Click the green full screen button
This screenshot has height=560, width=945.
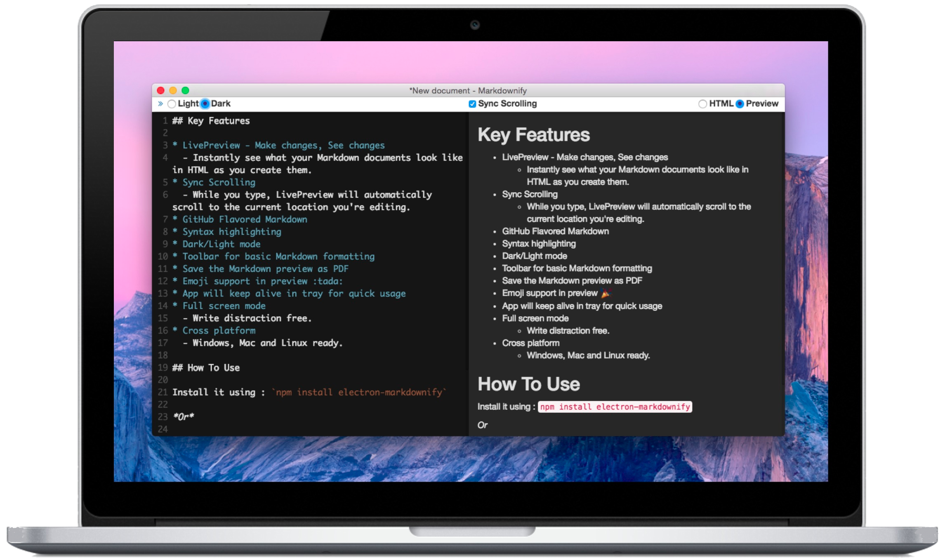pyautogui.click(x=186, y=90)
